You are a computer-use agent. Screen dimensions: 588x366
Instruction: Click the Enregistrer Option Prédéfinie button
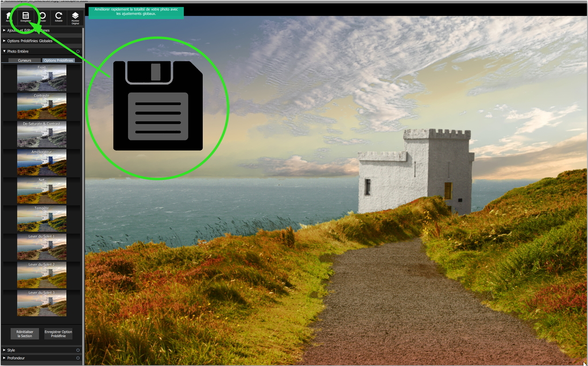point(59,334)
